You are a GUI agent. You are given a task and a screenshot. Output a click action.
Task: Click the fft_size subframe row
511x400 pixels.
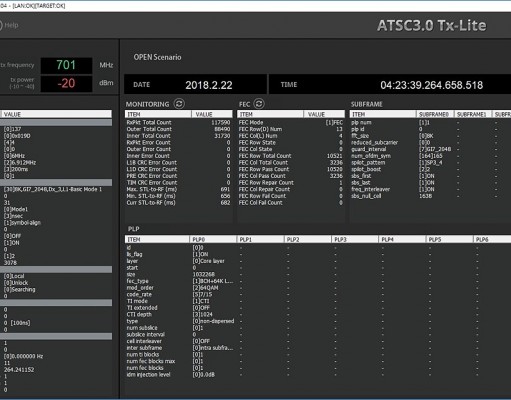[x=430, y=136]
